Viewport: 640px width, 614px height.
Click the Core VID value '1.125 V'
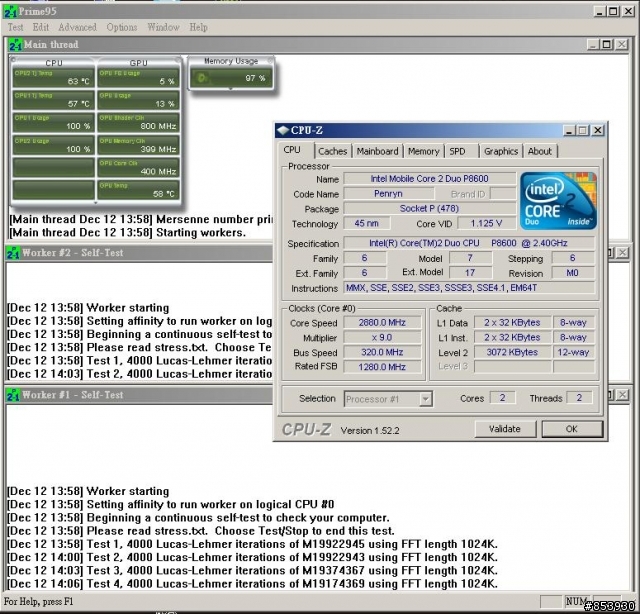coord(486,223)
